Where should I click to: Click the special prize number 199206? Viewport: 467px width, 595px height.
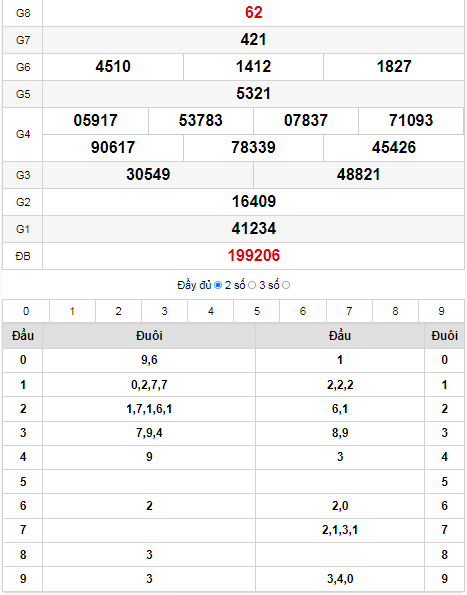coord(254,255)
